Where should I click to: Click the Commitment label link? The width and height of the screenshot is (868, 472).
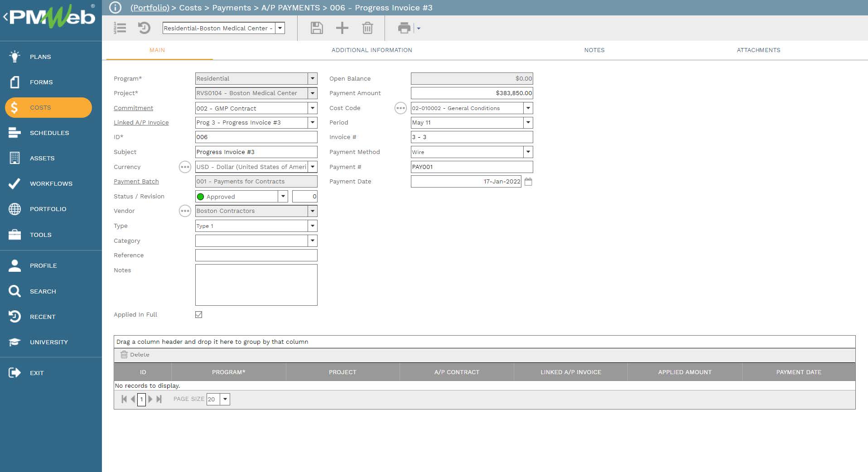click(x=133, y=108)
